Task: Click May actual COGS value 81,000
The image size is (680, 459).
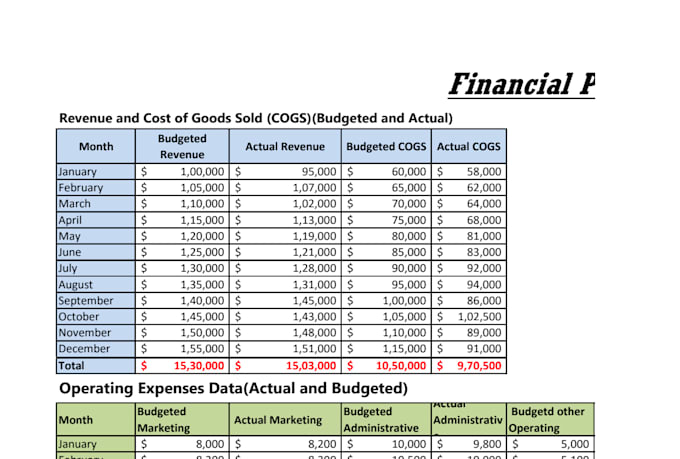Action: click(469, 236)
